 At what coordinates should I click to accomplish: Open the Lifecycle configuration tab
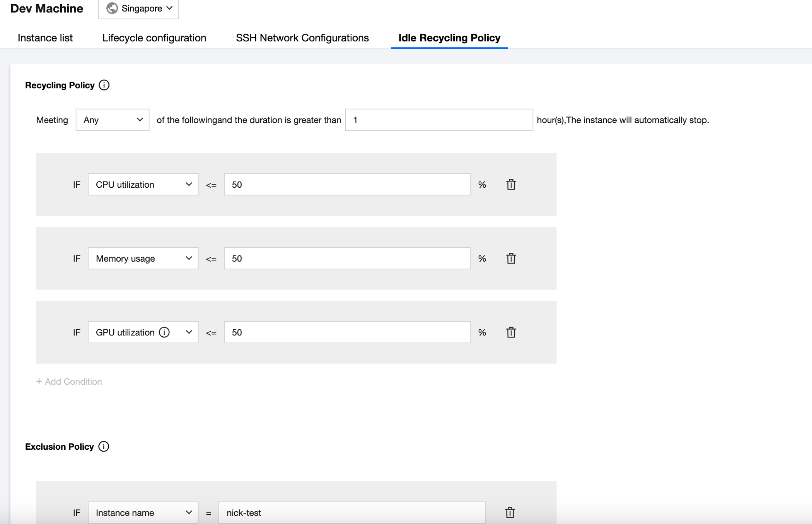tap(154, 38)
